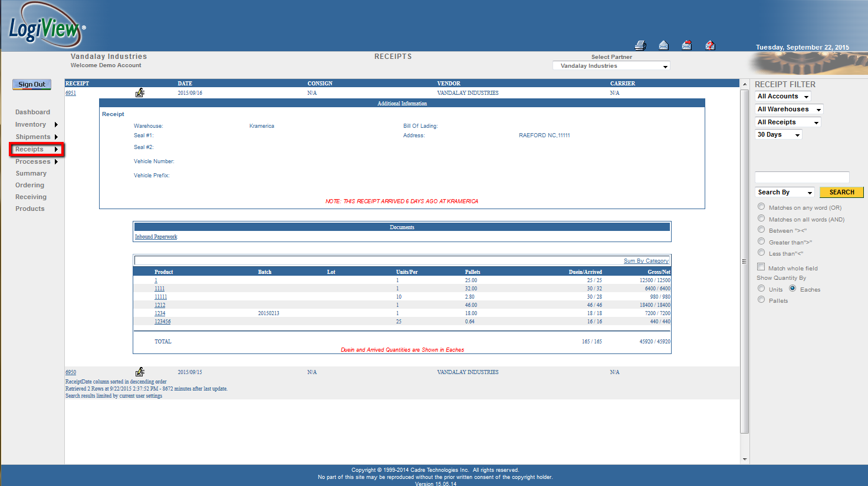Click the search text input field
This screenshot has height=486, width=868.
coord(802,177)
